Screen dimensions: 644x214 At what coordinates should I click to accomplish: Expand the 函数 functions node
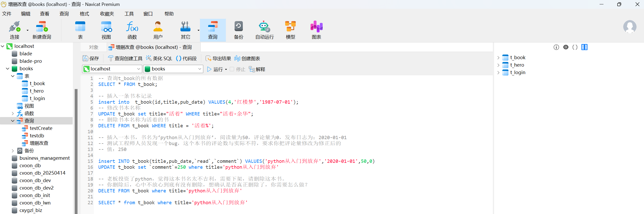(13, 113)
